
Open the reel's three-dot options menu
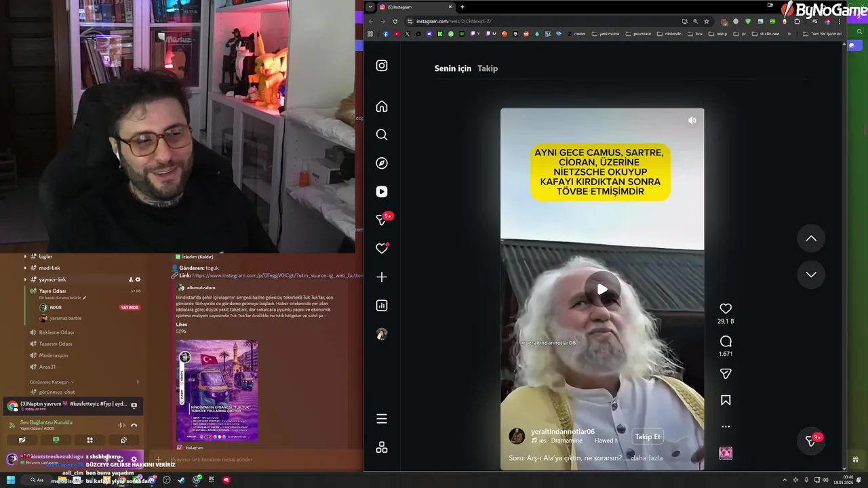tap(726, 426)
